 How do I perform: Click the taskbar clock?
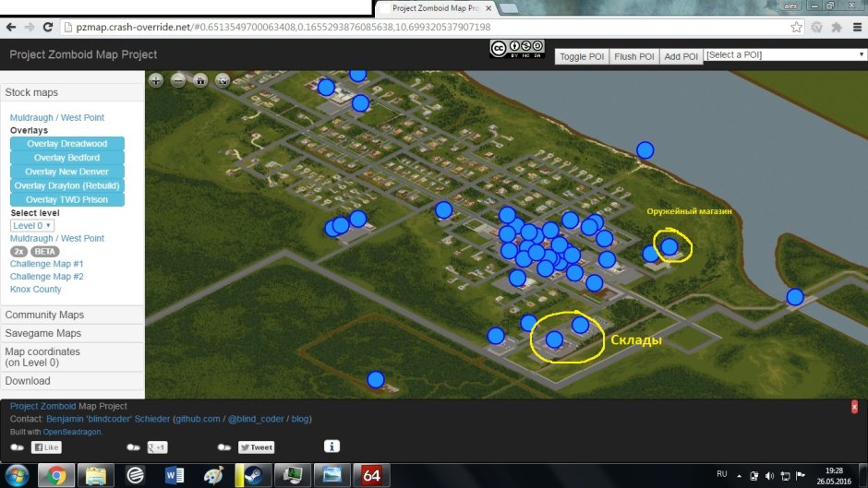pos(834,476)
